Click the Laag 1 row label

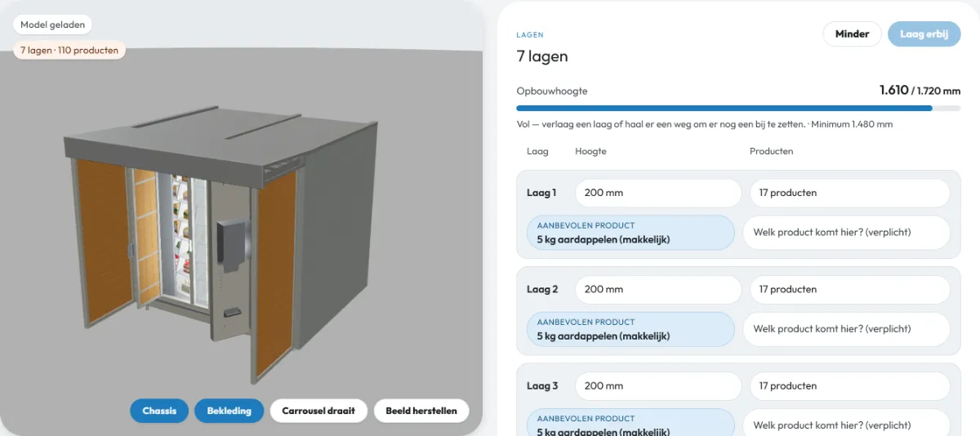(541, 193)
